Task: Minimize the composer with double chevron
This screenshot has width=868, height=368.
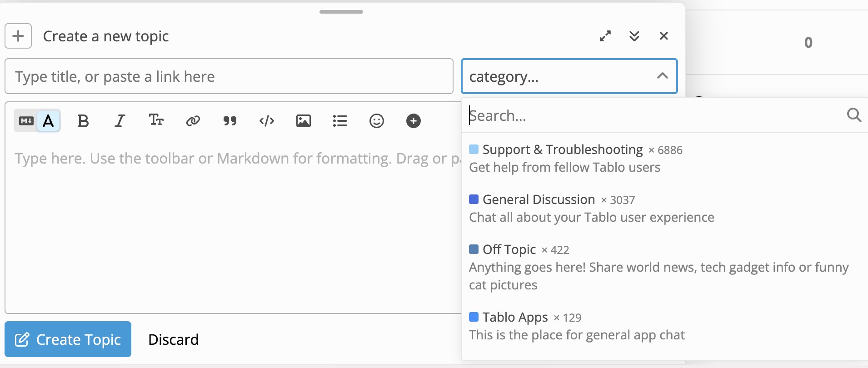Action: tap(635, 36)
